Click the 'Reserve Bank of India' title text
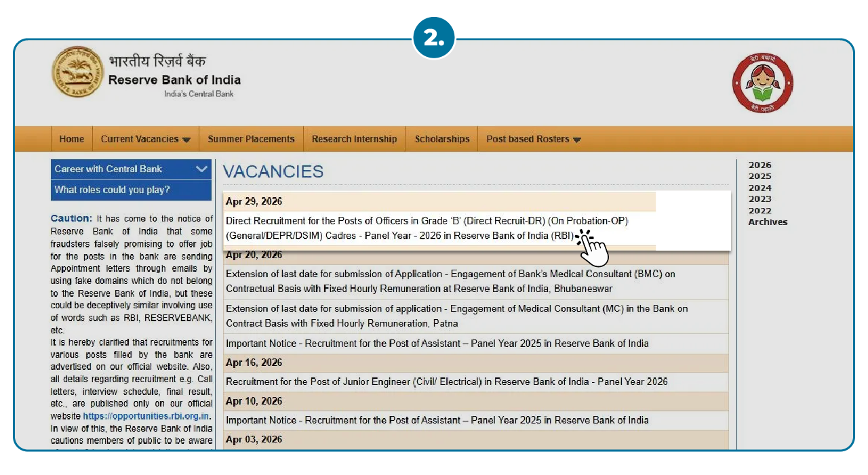 pos(174,80)
